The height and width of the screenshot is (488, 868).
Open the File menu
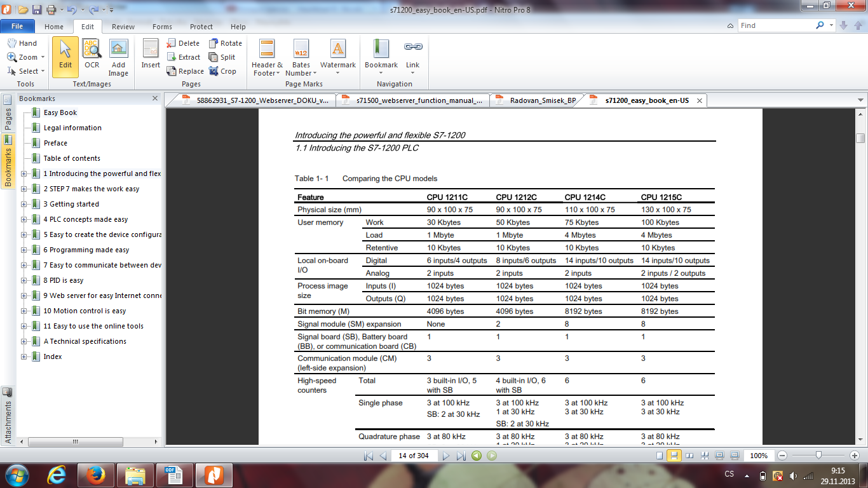18,26
